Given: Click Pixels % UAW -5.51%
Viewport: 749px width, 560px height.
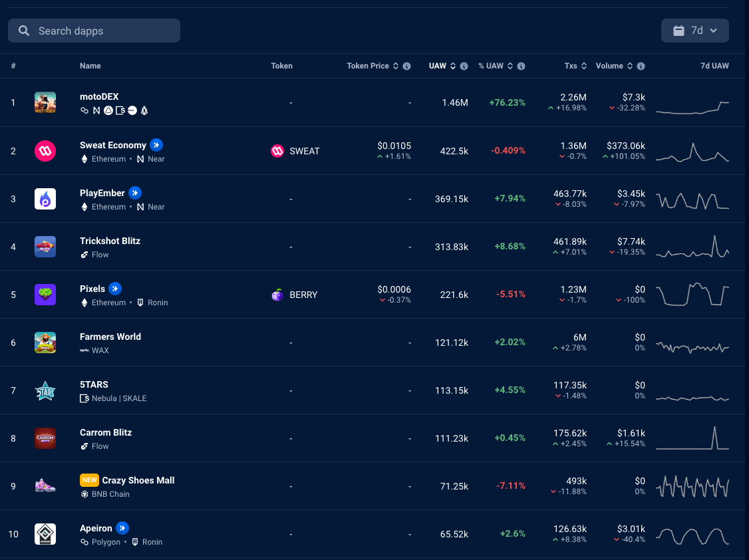Looking at the screenshot, I should [511, 295].
